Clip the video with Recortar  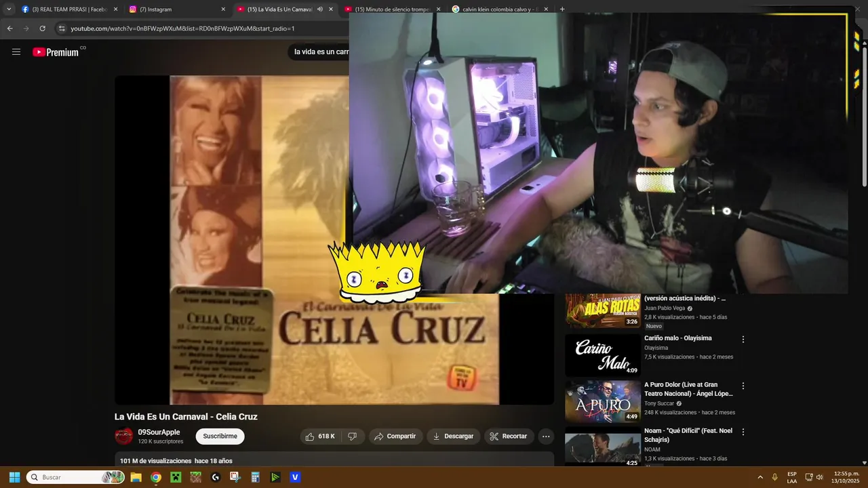pyautogui.click(x=509, y=436)
